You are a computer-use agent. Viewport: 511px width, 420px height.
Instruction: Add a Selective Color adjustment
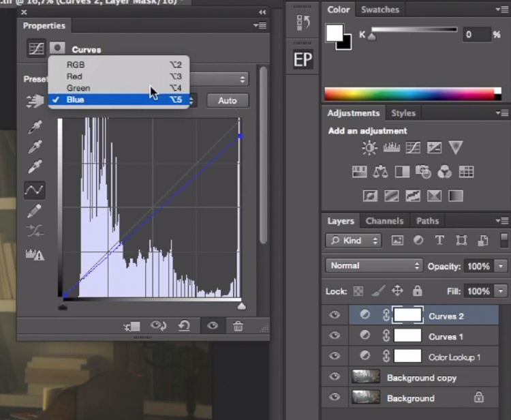tap(435, 196)
